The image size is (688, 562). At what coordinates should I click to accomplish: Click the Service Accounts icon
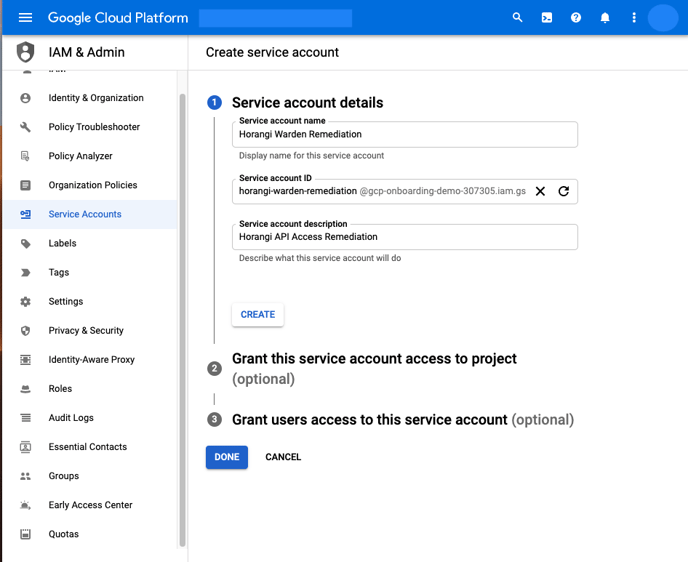coord(25,214)
